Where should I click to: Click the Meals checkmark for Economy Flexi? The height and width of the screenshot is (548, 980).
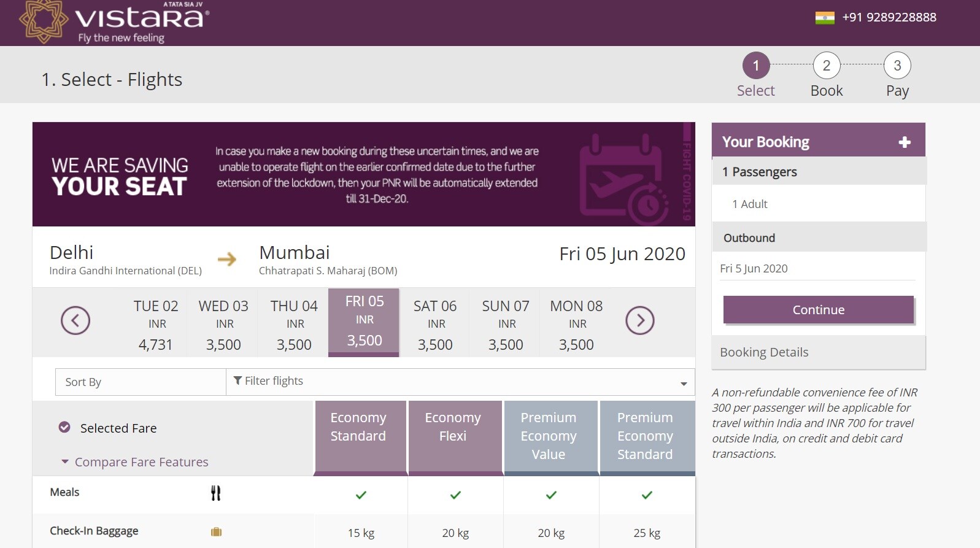[455, 495]
